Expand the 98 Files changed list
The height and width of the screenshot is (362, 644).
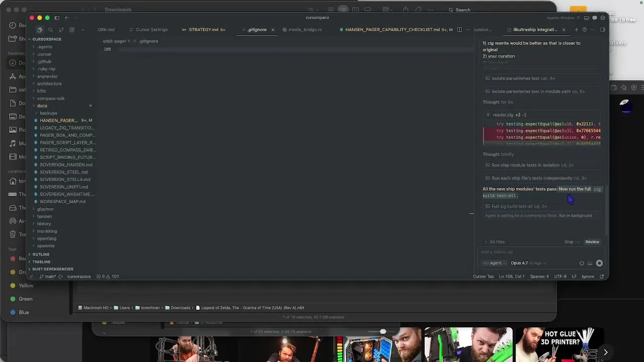tap(495, 242)
